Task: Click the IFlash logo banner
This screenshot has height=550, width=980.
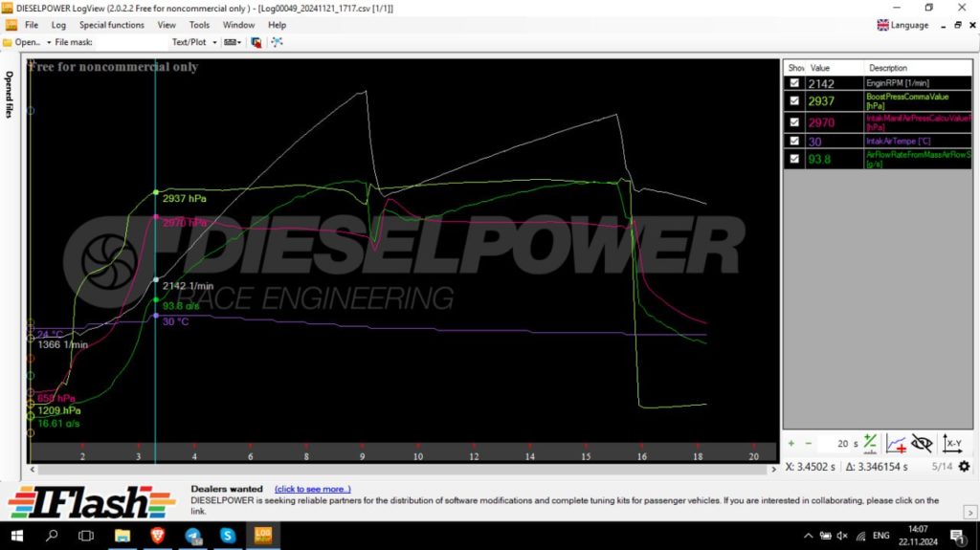Action: (x=92, y=502)
